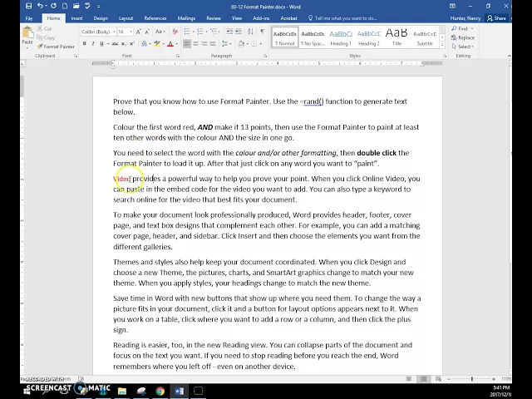Click the Paste clipboard icon
The image size is (532, 399).
coord(27,33)
